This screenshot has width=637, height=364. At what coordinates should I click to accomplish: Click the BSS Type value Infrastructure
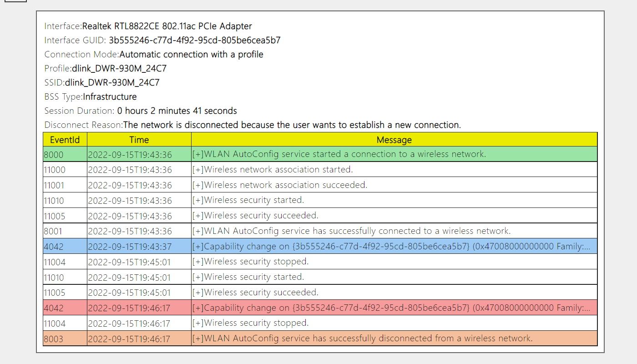point(110,97)
